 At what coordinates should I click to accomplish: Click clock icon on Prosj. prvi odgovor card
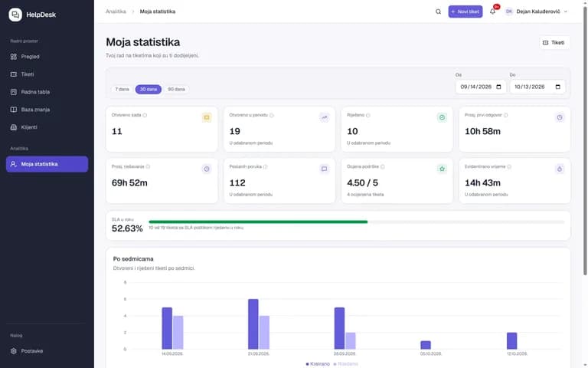click(x=560, y=117)
